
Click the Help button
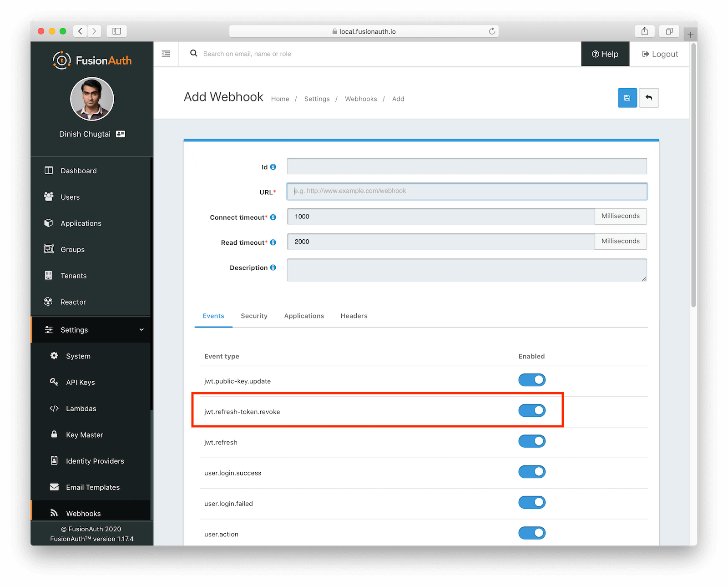tap(605, 54)
